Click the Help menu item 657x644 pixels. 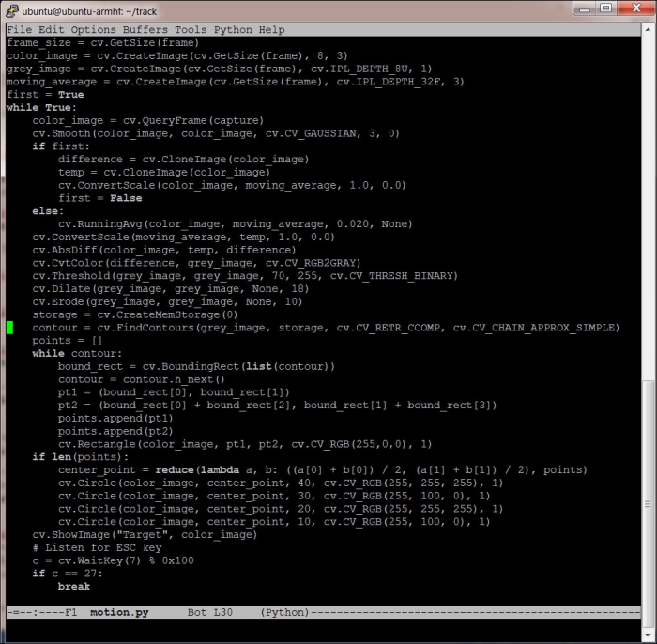click(271, 30)
